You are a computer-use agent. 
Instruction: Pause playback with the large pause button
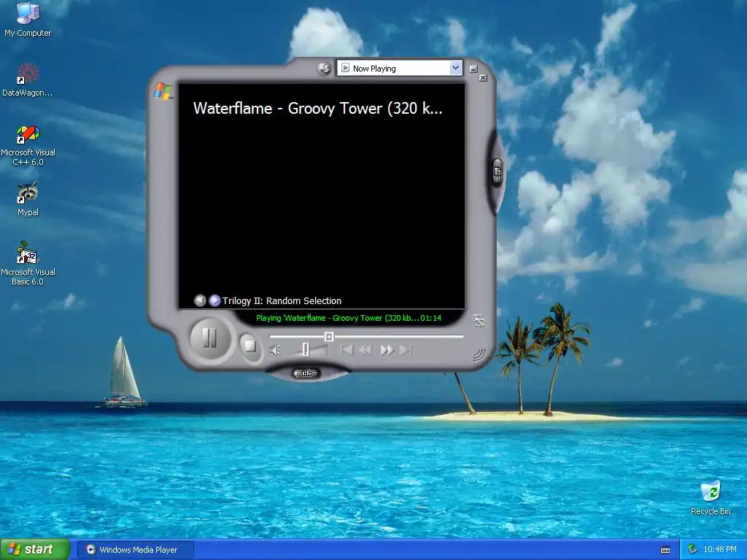coord(209,338)
